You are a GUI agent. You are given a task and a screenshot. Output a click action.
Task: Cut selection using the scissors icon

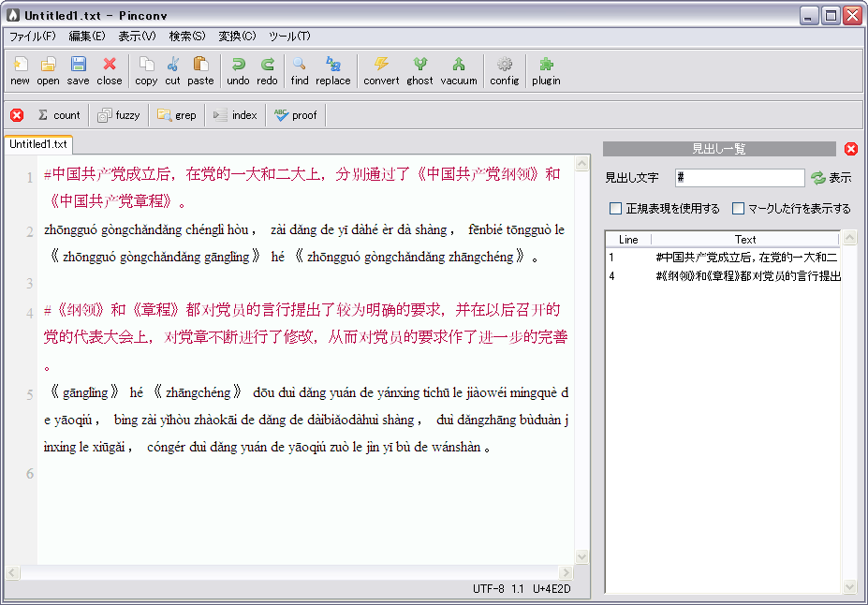pyautogui.click(x=172, y=71)
